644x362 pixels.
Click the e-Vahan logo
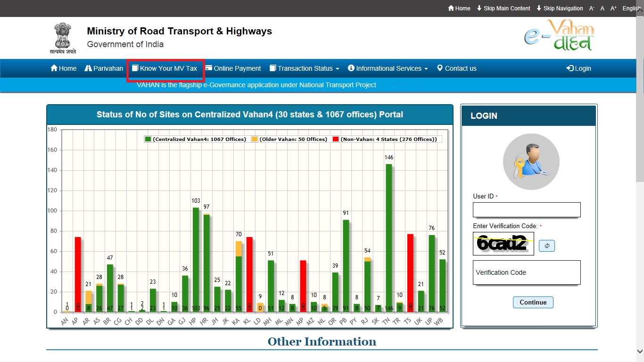tap(559, 35)
